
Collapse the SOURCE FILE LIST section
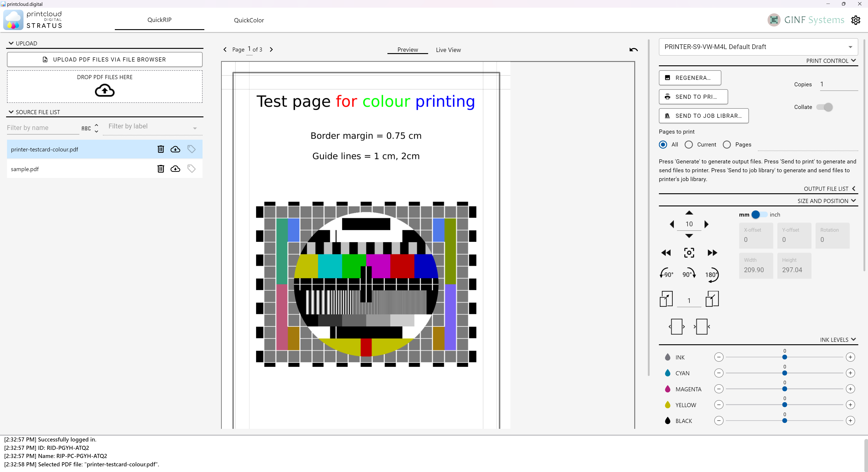(11, 112)
